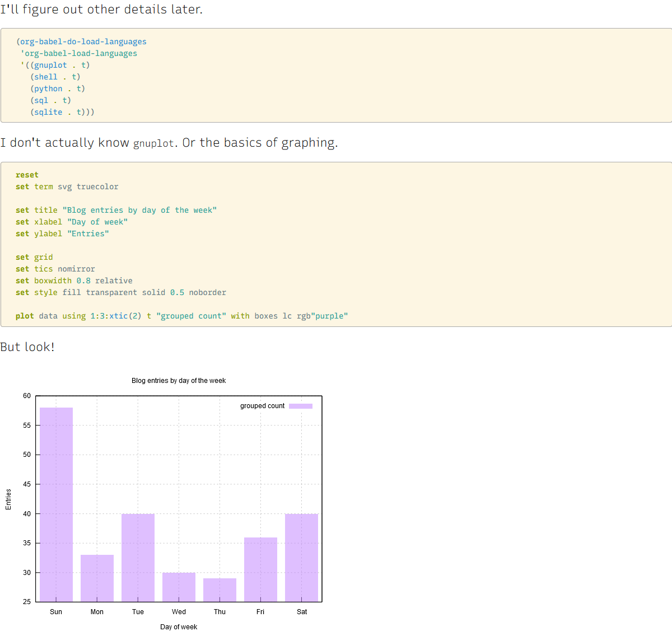Image resolution: width=672 pixels, height=636 pixels.
Task: Click the "set boxwidth 0.8 relative" line
Action: pyautogui.click(x=74, y=280)
